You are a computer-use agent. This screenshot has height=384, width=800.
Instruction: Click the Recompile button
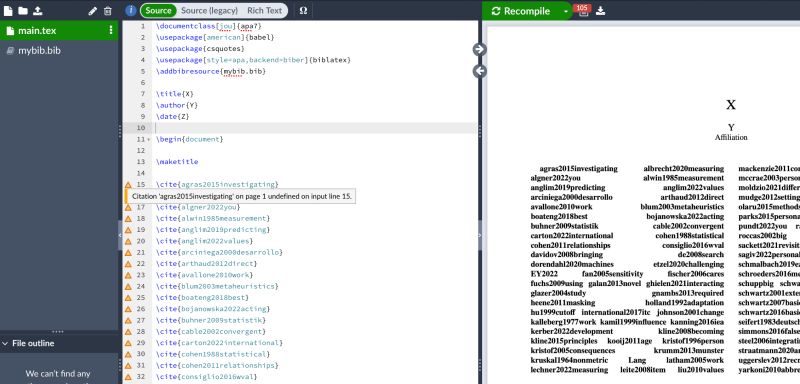[521, 11]
